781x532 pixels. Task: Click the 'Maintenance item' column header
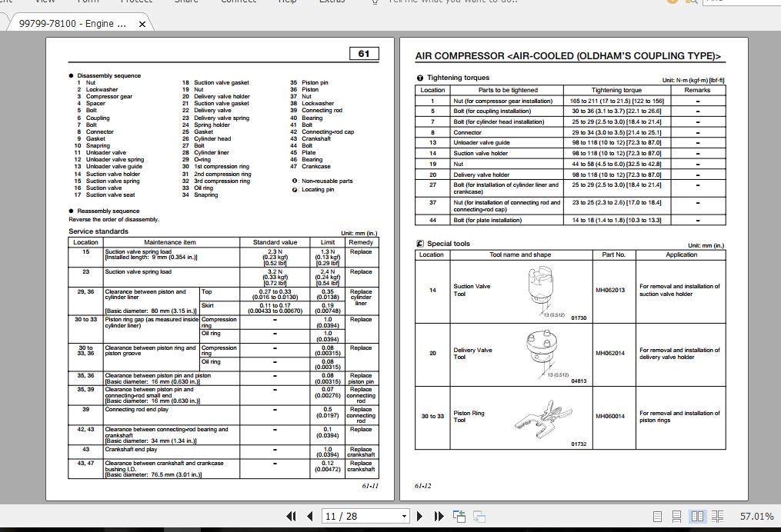(x=170, y=242)
